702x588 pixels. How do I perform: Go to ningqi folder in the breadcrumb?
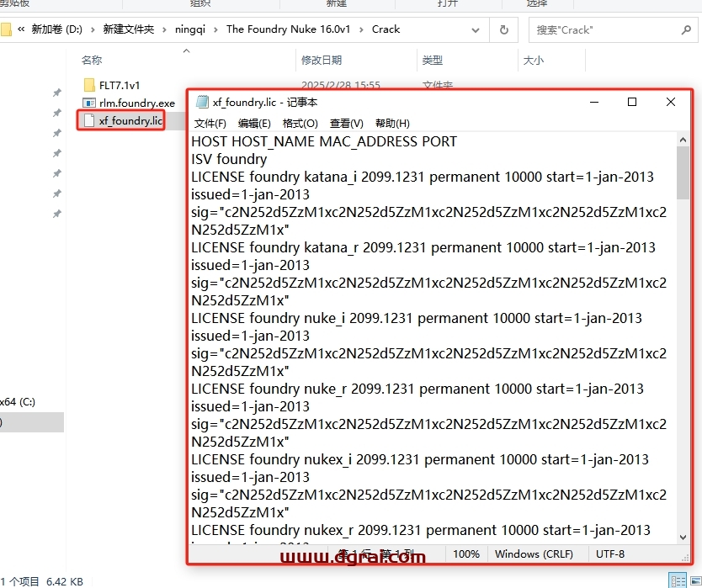190,29
